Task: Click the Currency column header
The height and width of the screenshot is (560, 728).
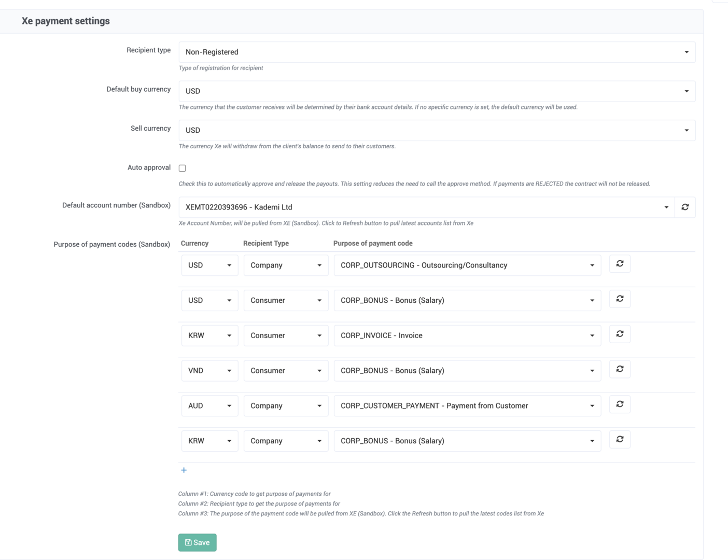Action: point(194,243)
